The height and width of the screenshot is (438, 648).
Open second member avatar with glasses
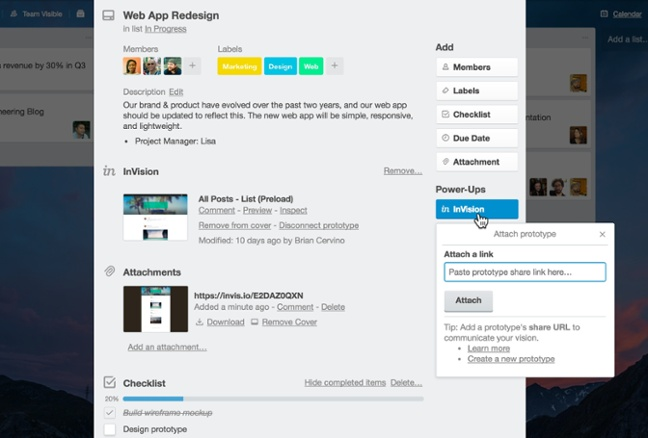pyautogui.click(x=152, y=66)
